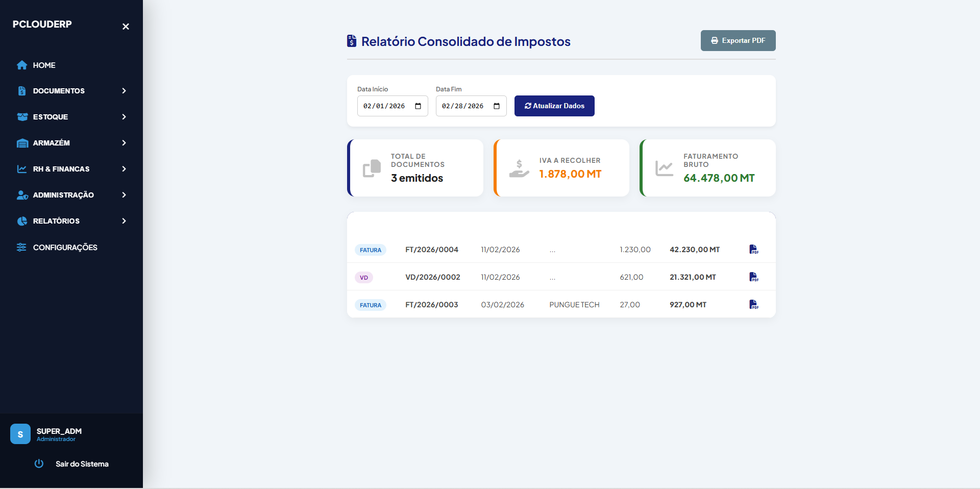Click the SUPER_ADM user avatar
This screenshot has height=489, width=980.
tap(20, 434)
